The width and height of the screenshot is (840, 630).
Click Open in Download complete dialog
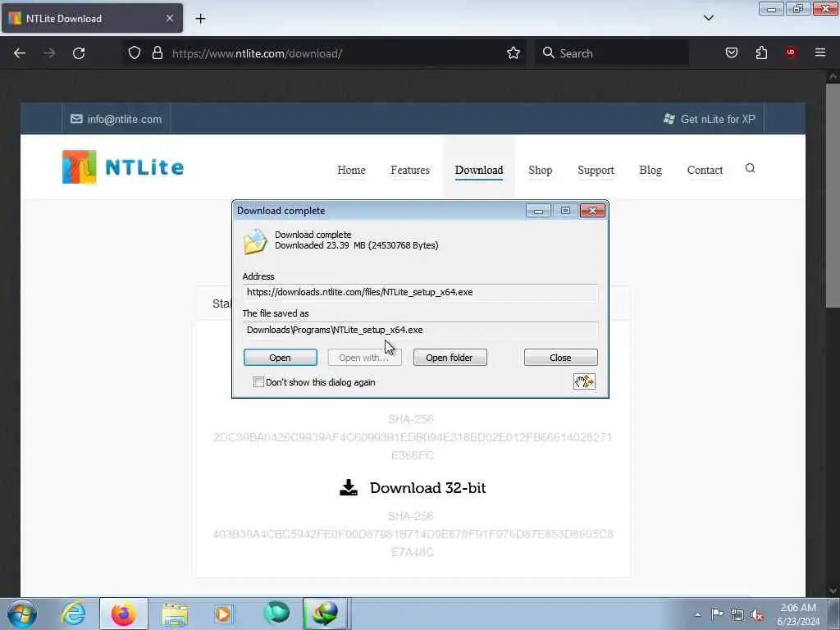pyautogui.click(x=281, y=358)
